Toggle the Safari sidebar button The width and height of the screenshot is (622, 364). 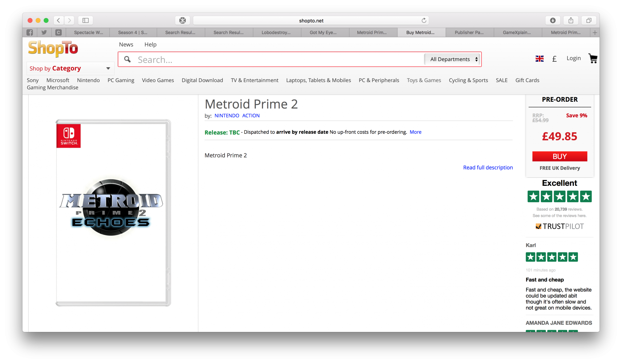click(85, 20)
